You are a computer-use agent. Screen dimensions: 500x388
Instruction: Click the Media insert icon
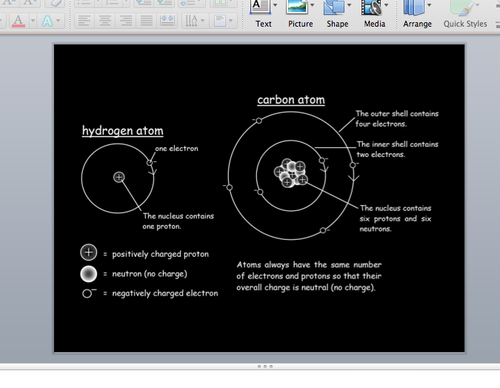(371, 7)
